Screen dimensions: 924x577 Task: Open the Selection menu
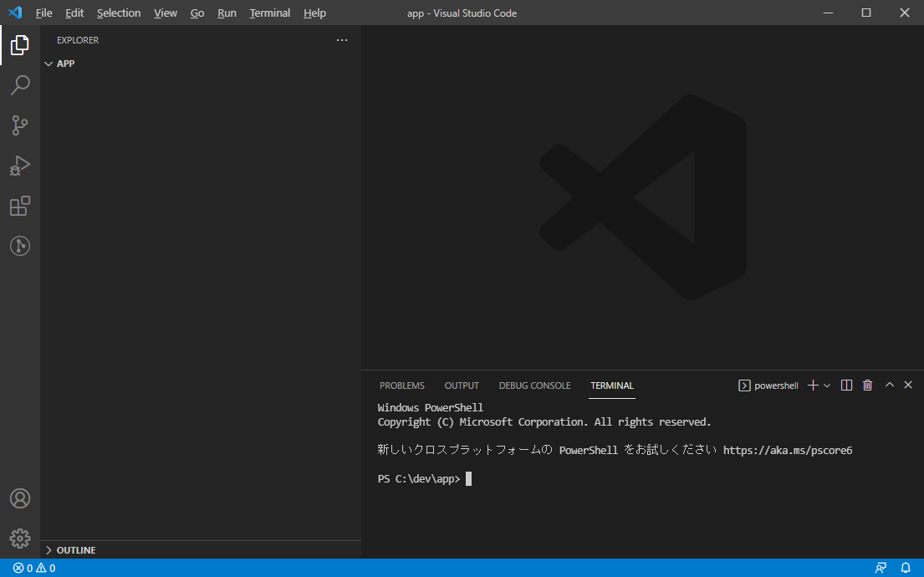tap(119, 13)
